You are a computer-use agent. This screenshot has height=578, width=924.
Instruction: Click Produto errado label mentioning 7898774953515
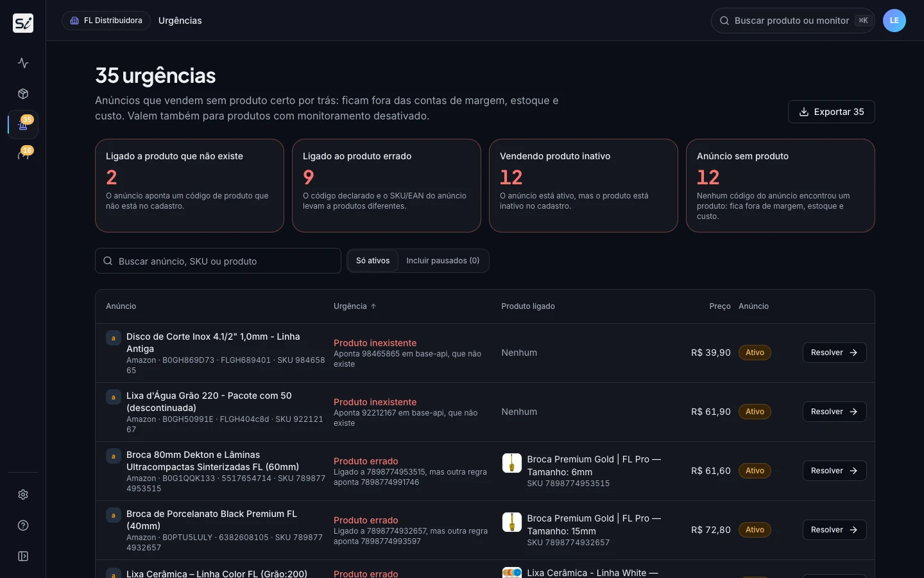point(366,461)
